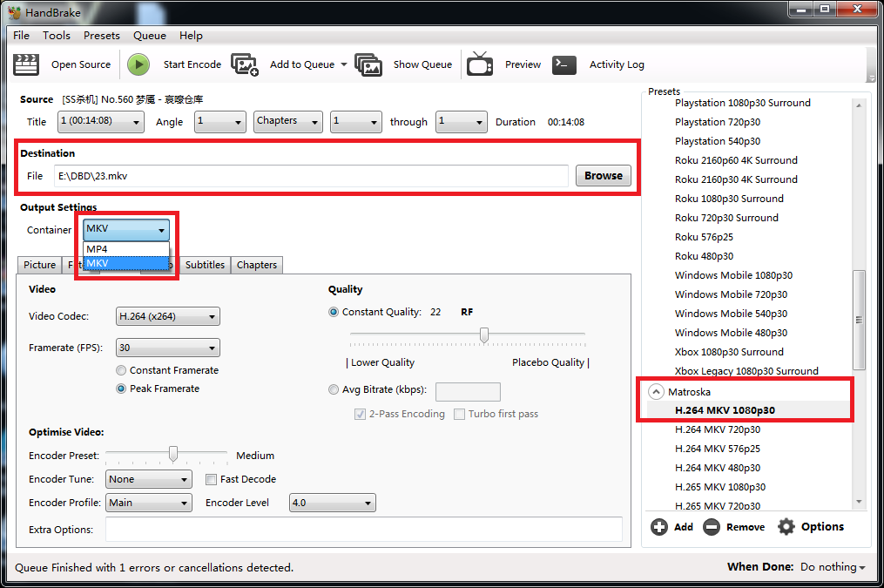The width and height of the screenshot is (884, 588).
Task: Click the Show Queue label
Action: (422, 64)
